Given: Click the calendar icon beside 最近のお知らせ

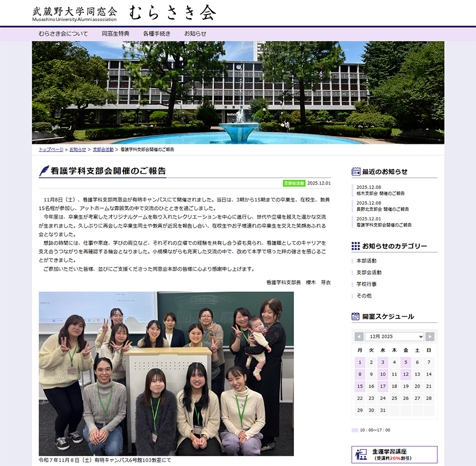Looking at the screenshot, I should click(356, 172).
